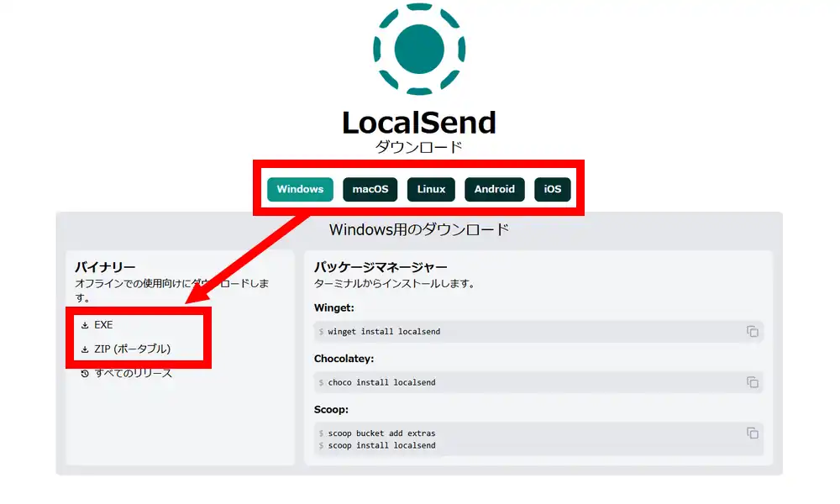Image resolution: width=840 pixels, height=504 pixels.
Task: Click the download icon beside ZIP
Action: [85, 349]
